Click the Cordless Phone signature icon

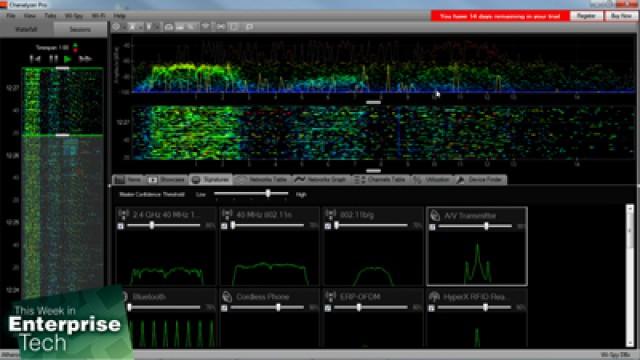coord(227,297)
